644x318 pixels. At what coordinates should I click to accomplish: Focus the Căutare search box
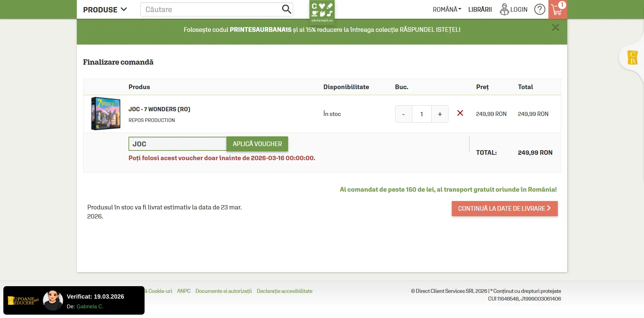click(x=211, y=9)
